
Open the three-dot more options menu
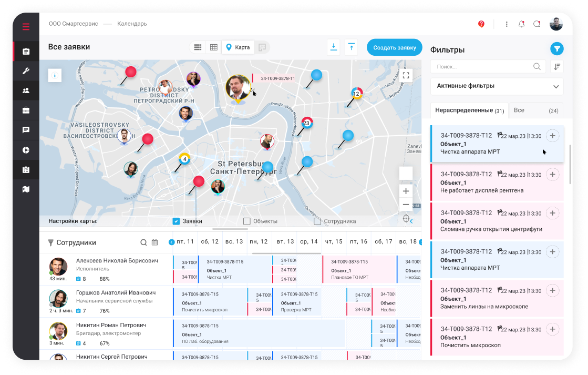tap(507, 24)
